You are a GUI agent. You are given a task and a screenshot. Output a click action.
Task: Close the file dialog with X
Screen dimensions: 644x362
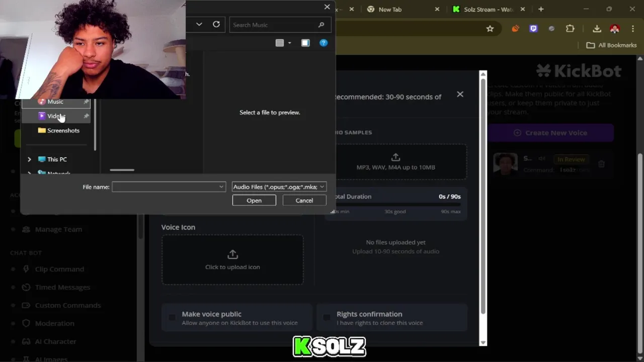[327, 7]
